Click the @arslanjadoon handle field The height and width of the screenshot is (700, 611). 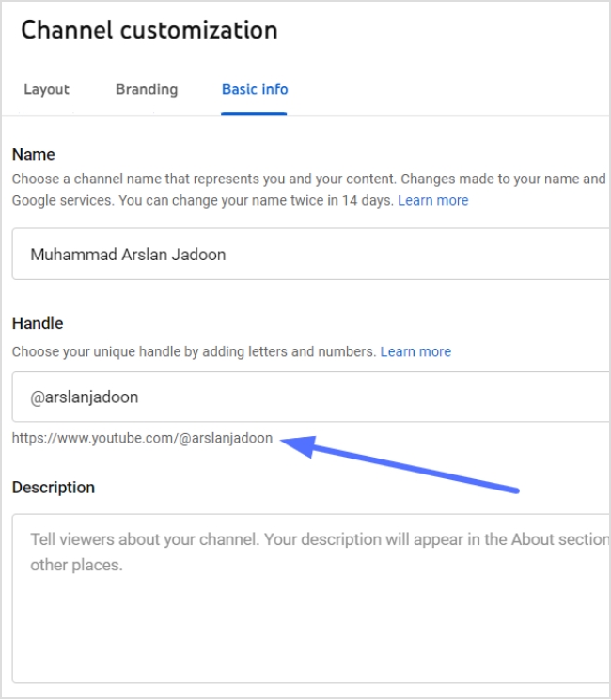coord(311,397)
